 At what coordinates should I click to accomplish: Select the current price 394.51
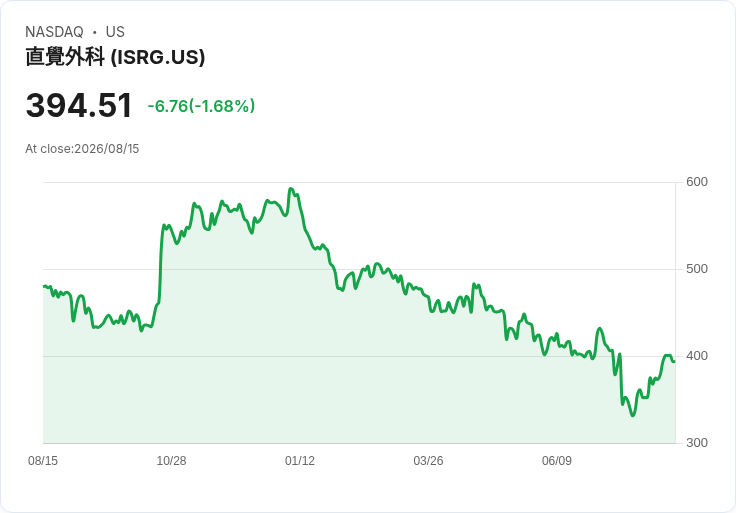pyautogui.click(x=79, y=106)
